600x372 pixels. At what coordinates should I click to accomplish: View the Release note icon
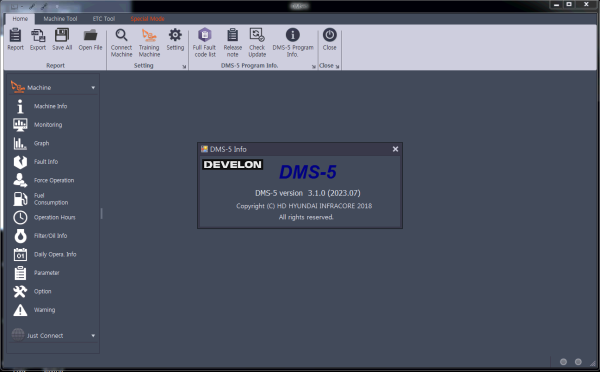(x=233, y=35)
